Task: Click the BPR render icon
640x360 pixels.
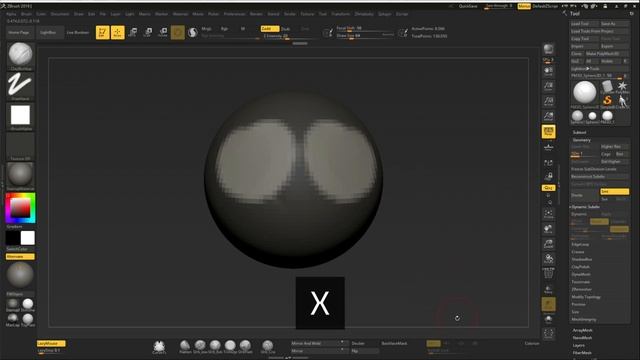Action: [549, 49]
